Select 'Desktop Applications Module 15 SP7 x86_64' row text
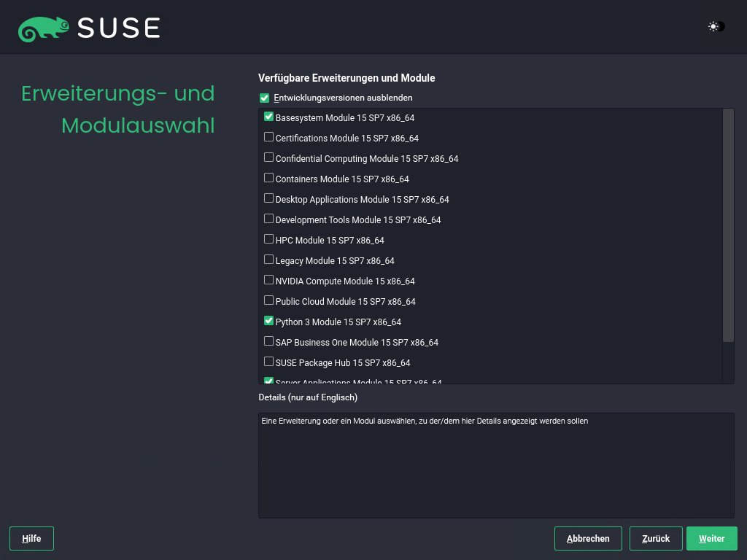This screenshot has height=560, width=747. (x=362, y=200)
